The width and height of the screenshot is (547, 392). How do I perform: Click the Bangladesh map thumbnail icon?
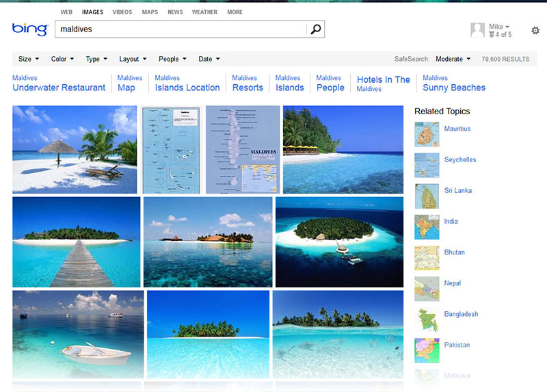[427, 319]
